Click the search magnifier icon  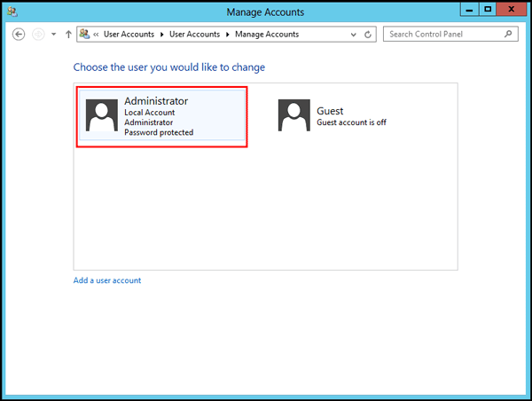pos(508,34)
